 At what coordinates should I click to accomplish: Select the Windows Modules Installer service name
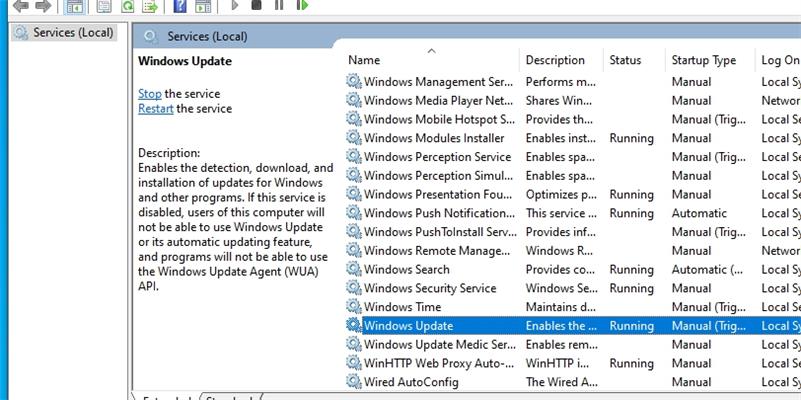[434, 138]
